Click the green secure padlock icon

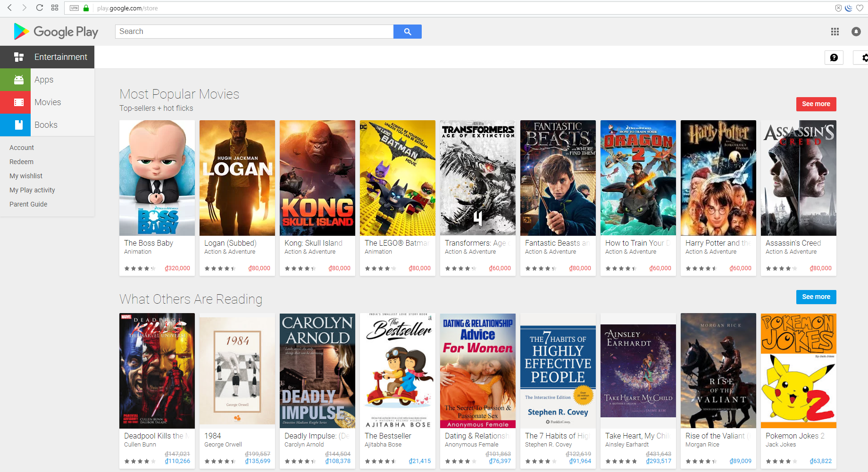[86, 8]
